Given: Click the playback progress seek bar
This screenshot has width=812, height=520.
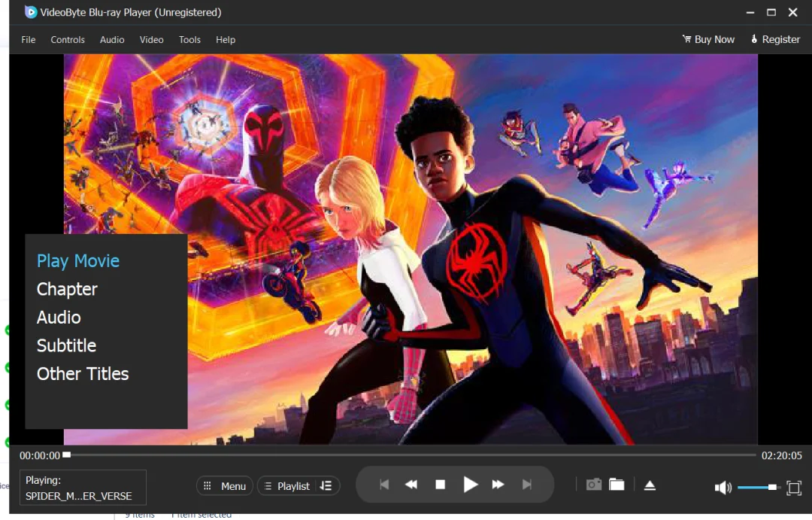Looking at the screenshot, I should [x=409, y=455].
